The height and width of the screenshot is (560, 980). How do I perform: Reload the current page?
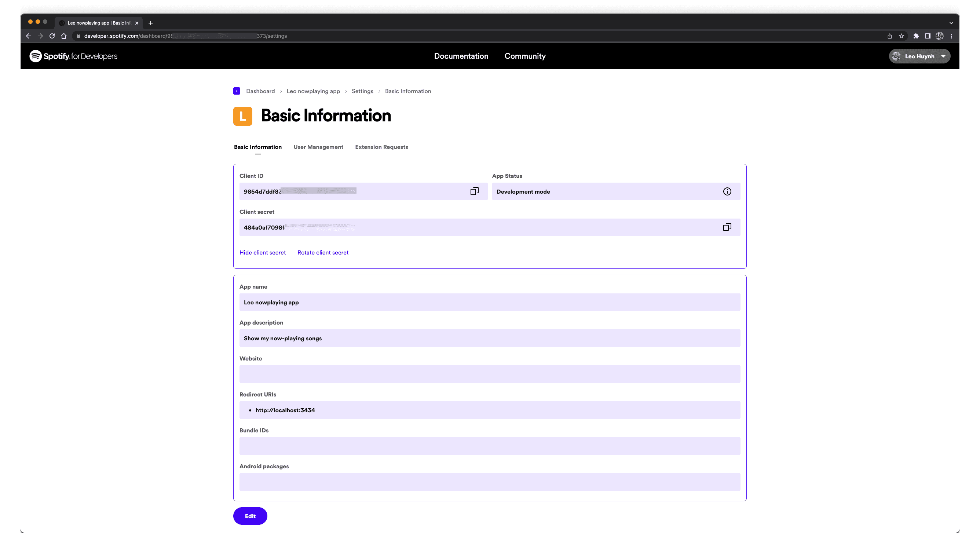(52, 36)
